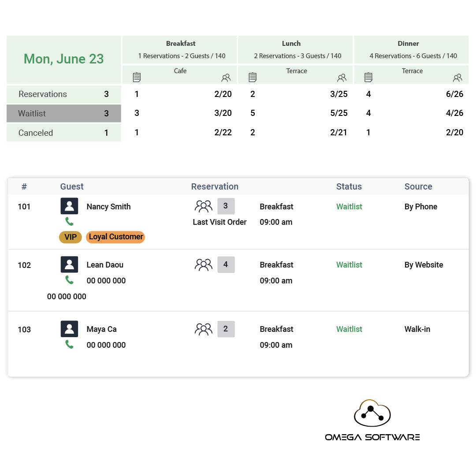Click the Omega Software cloud logo

(x=372, y=414)
